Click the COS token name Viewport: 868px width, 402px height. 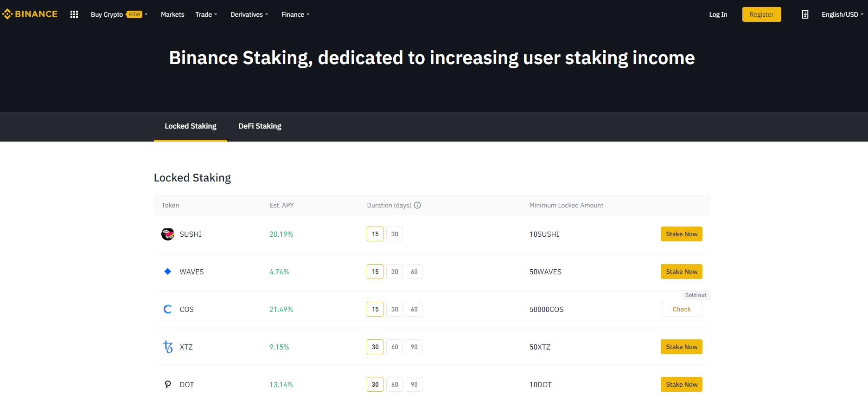coord(186,310)
